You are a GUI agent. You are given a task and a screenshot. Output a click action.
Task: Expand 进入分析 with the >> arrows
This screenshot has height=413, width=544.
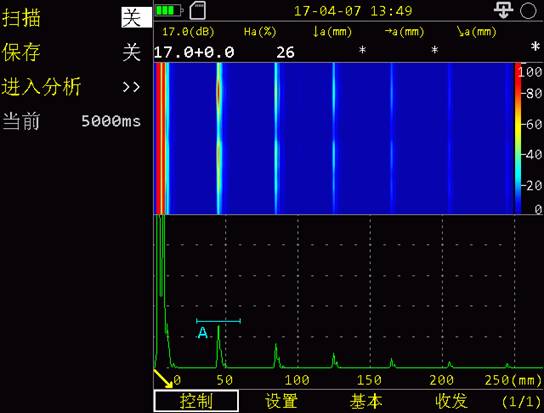(x=131, y=87)
